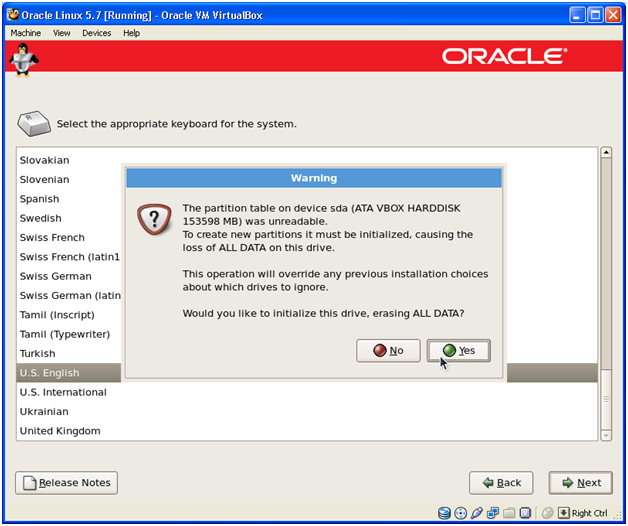Maximize the VirtualBox window
This screenshot has width=628, height=526.
click(x=596, y=15)
